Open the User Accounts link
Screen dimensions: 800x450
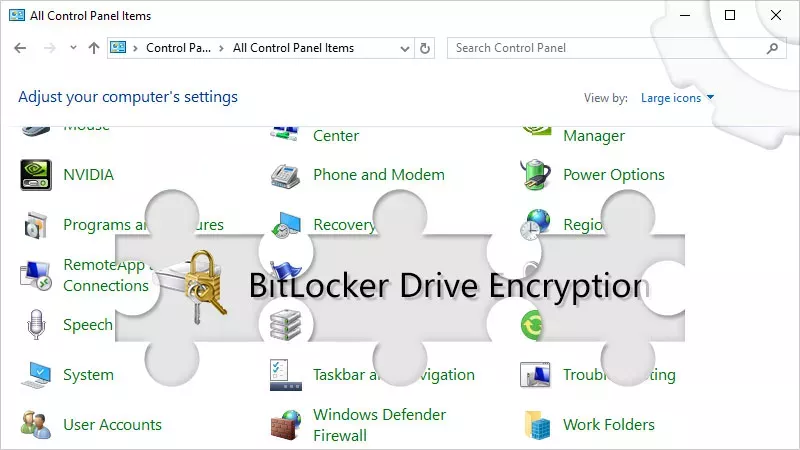(x=112, y=424)
